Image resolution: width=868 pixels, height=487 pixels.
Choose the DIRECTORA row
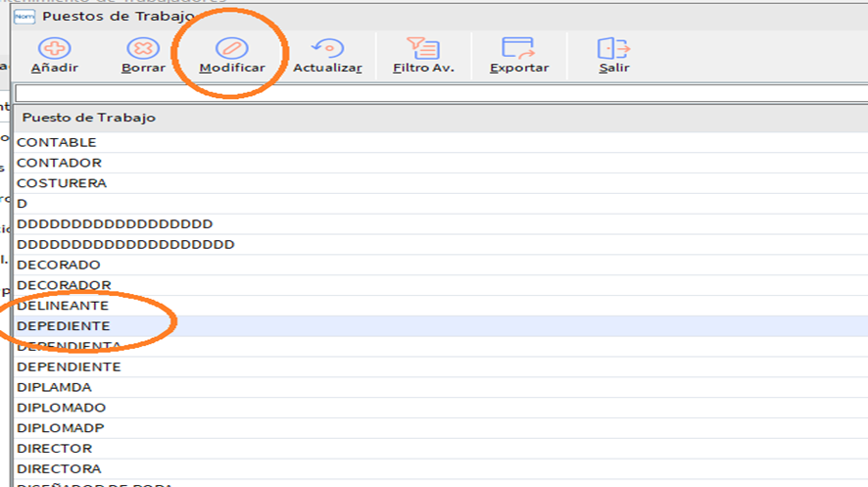click(59, 468)
